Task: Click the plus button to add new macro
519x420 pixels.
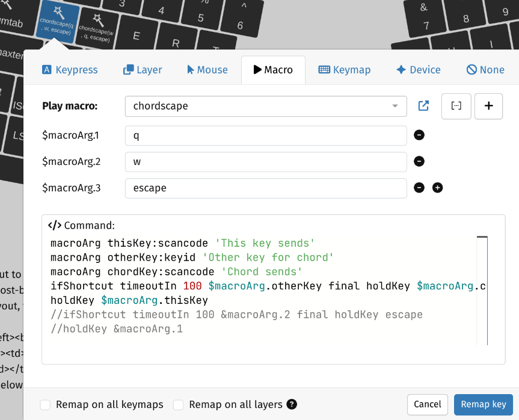Action: 488,106
